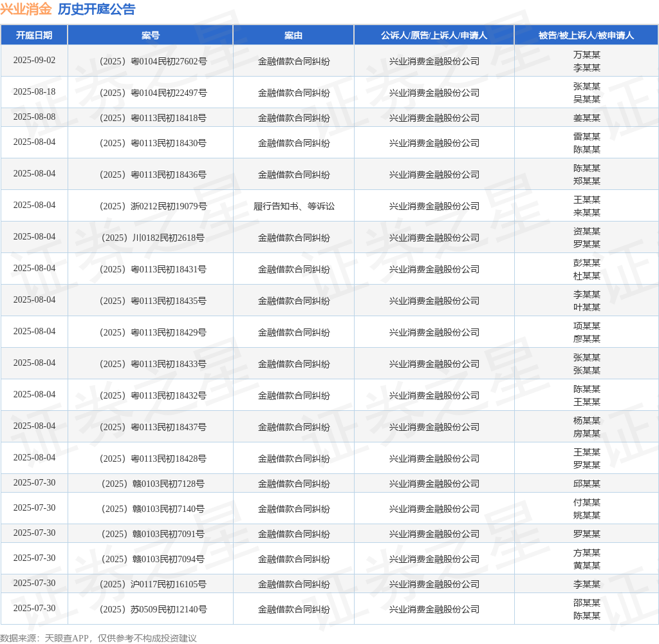
Task: Click the 兴业消金 title text
Action: click(26, 9)
